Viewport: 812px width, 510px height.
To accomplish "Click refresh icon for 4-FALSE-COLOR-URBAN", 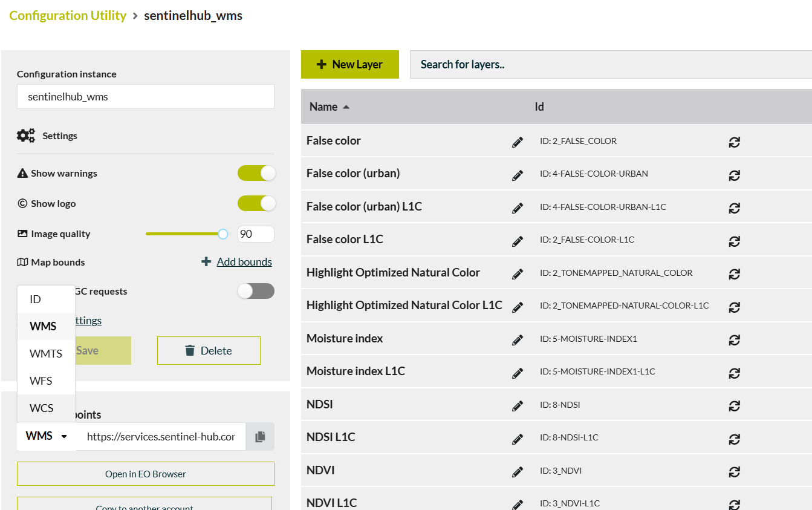I will [735, 175].
